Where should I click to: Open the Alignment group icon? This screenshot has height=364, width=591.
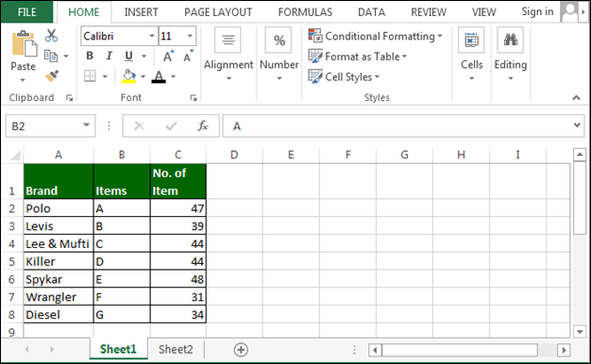coord(228,40)
